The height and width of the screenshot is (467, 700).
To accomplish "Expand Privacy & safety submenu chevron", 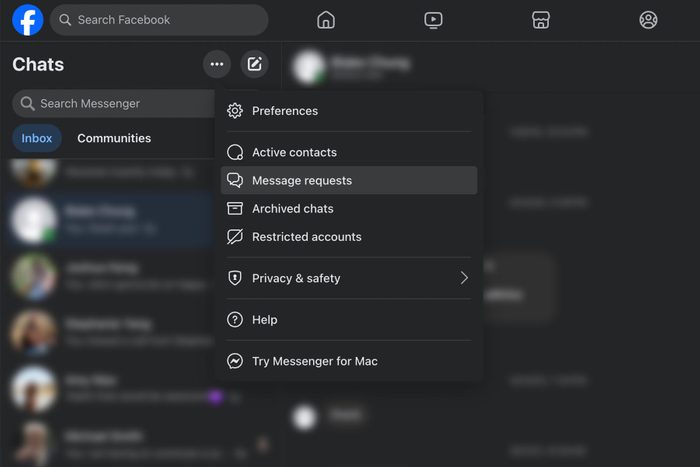I will pyautogui.click(x=464, y=278).
